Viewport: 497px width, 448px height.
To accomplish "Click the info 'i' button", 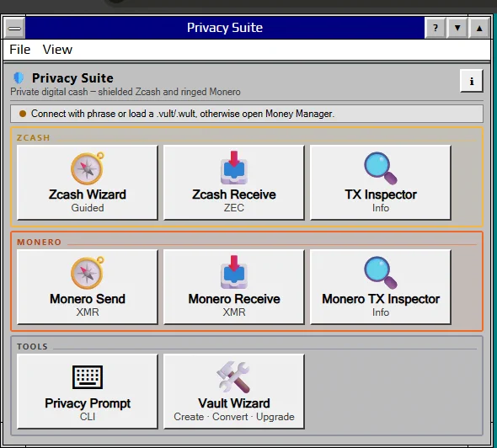I will 472,81.
